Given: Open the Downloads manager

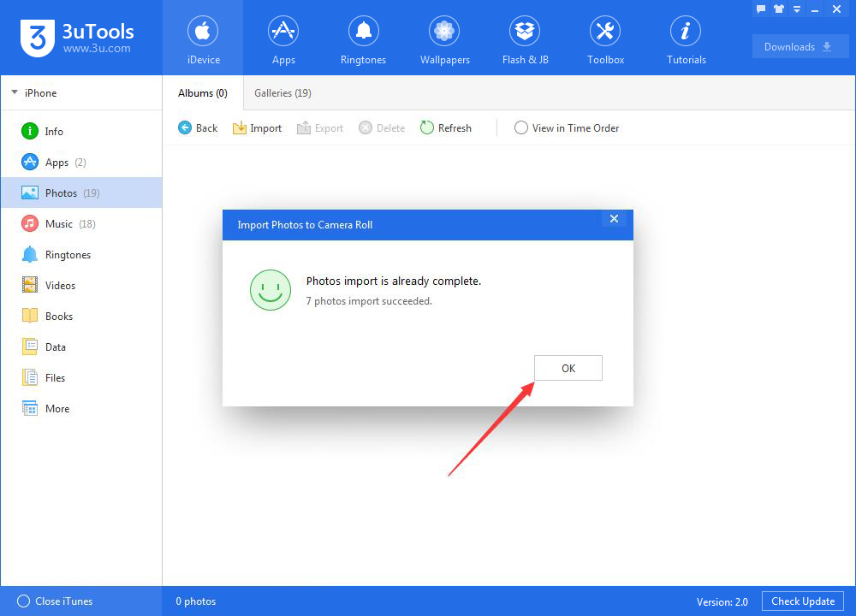Looking at the screenshot, I should (800, 46).
